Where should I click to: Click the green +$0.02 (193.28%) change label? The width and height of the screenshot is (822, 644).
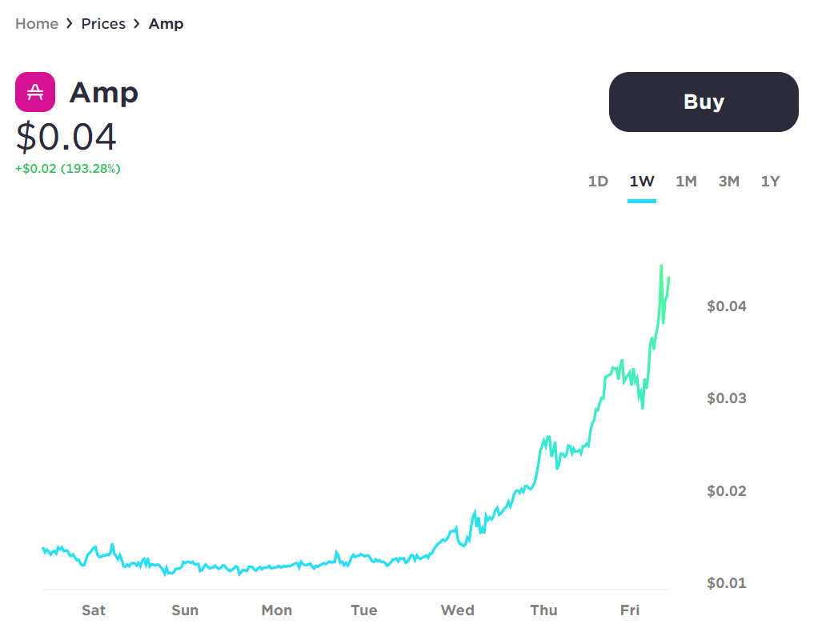click(x=67, y=169)
